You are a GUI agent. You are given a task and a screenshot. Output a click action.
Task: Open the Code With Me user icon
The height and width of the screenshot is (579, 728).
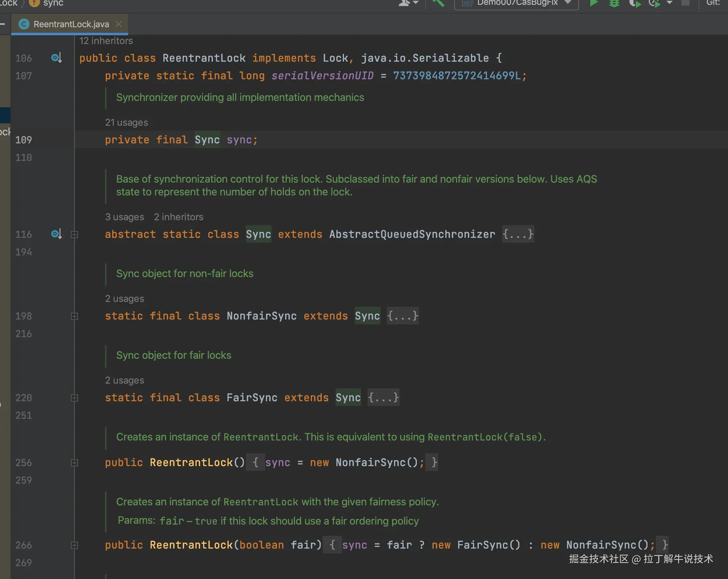(405, 3)
